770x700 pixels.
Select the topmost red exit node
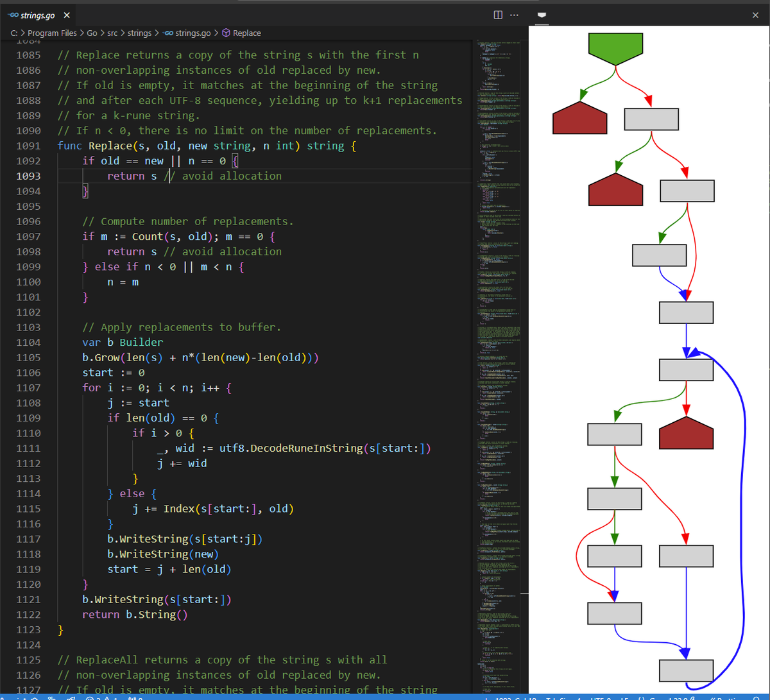[579, 117]
